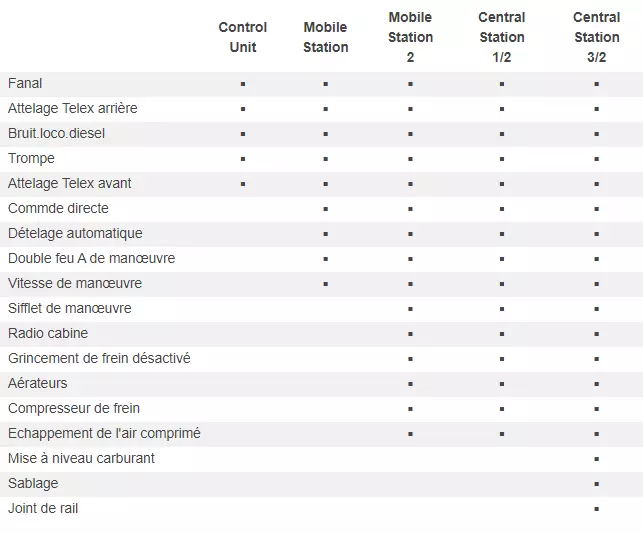
Task: Click Echappement de l'air comprimé row label
Action: tap(104, 433)
